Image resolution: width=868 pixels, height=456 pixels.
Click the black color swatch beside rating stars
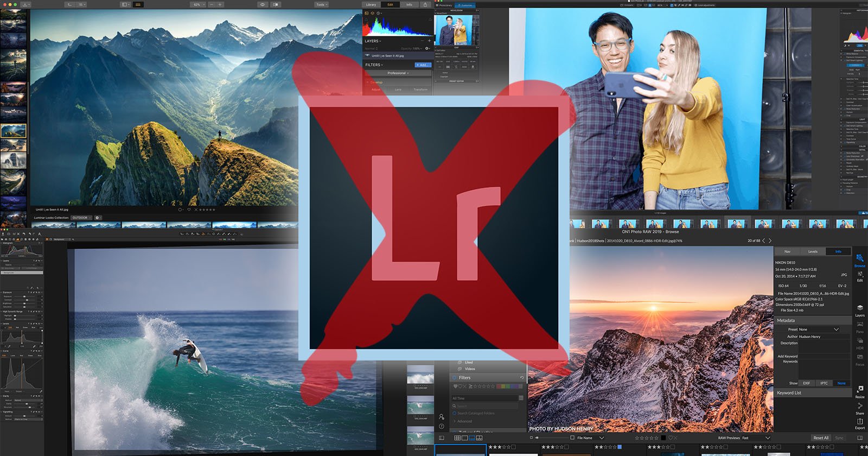663,438
